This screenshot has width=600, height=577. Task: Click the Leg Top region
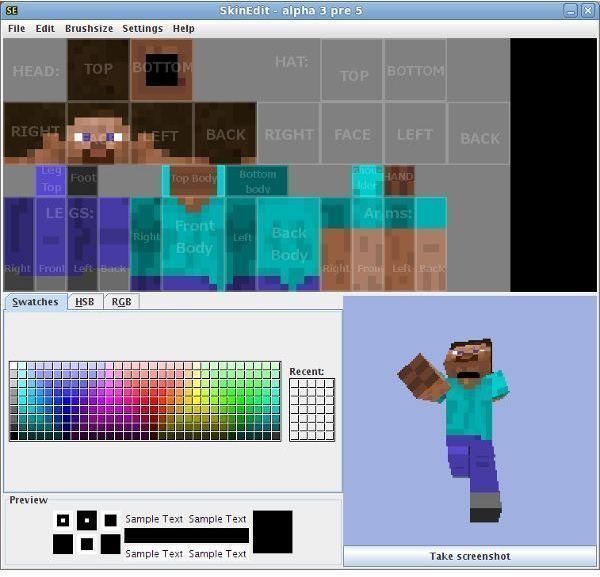click(51, 181)
